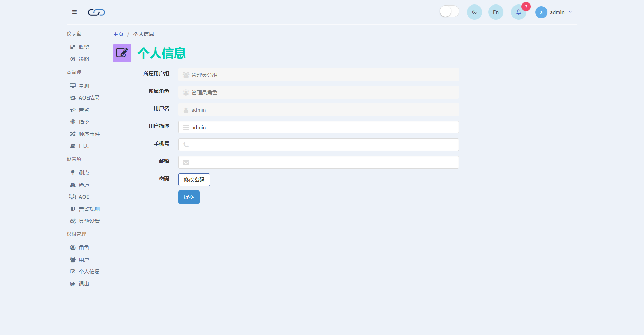Open 角色 in the sidebar
Screen dimensions: 644x335
coord(84,248)
